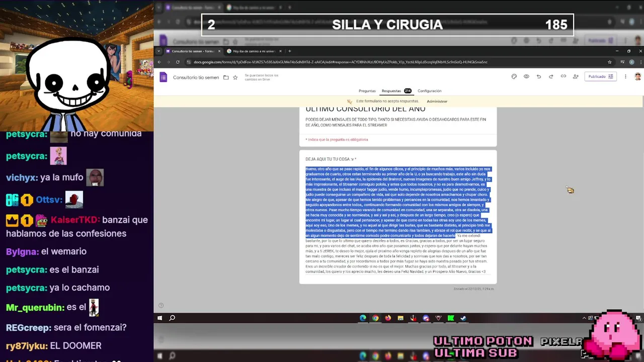This screenshot has width=644, height=362.
Task: Click vichyx's emote image in chat
Action: [95, 177]
